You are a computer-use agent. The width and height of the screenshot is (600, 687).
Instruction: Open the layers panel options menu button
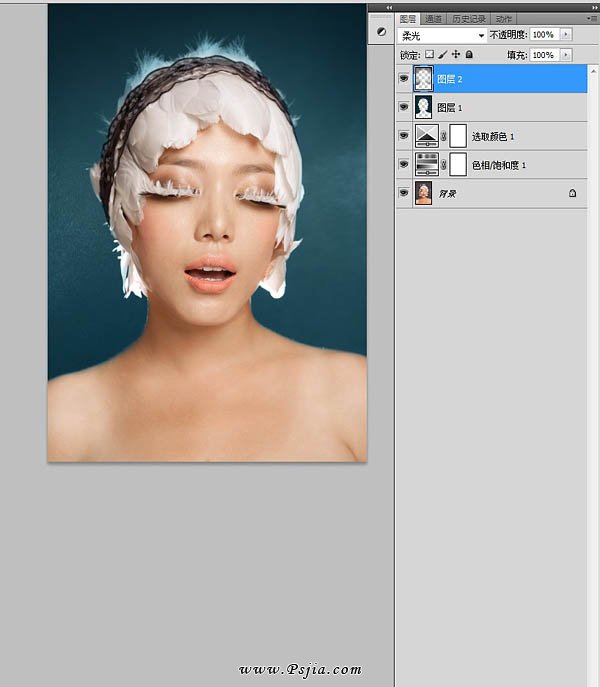coord(591,19)
